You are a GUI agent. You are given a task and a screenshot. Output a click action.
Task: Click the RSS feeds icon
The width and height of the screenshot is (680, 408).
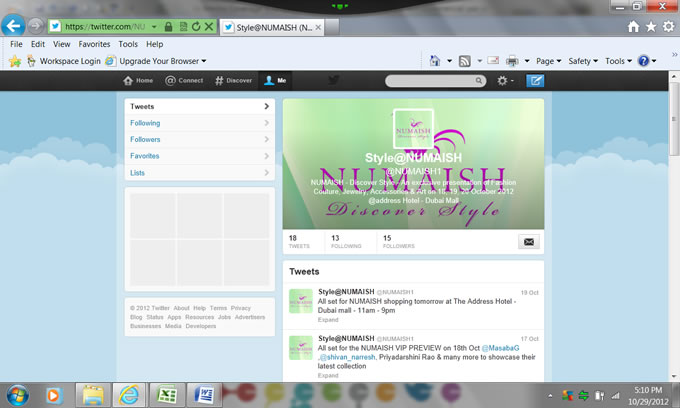464,61
